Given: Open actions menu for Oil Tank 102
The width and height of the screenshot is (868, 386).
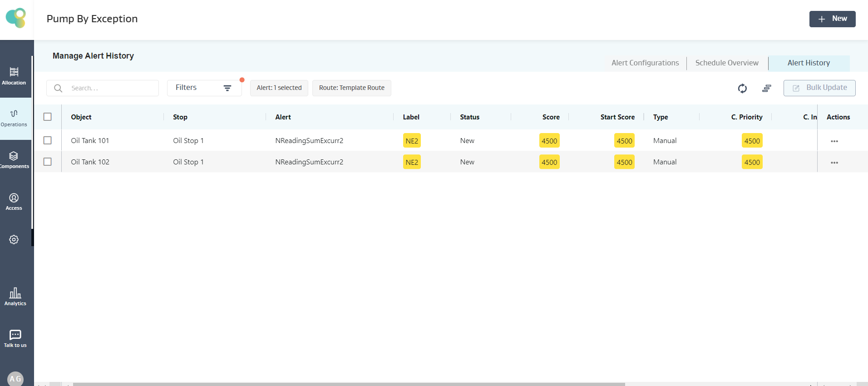Looking at the screenshot, I should [834, 163].
